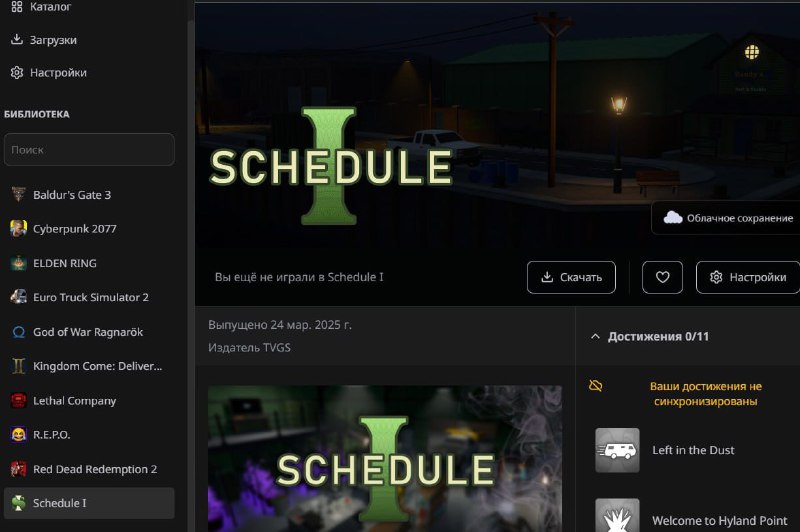Select Lethal Company in the library

74,401
